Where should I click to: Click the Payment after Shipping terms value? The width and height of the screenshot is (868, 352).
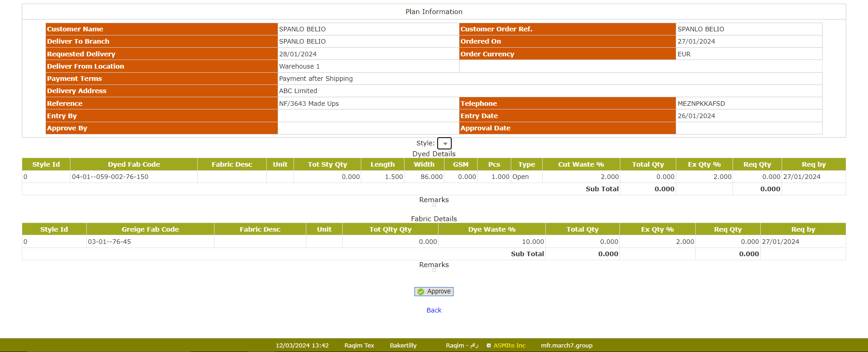315,79
